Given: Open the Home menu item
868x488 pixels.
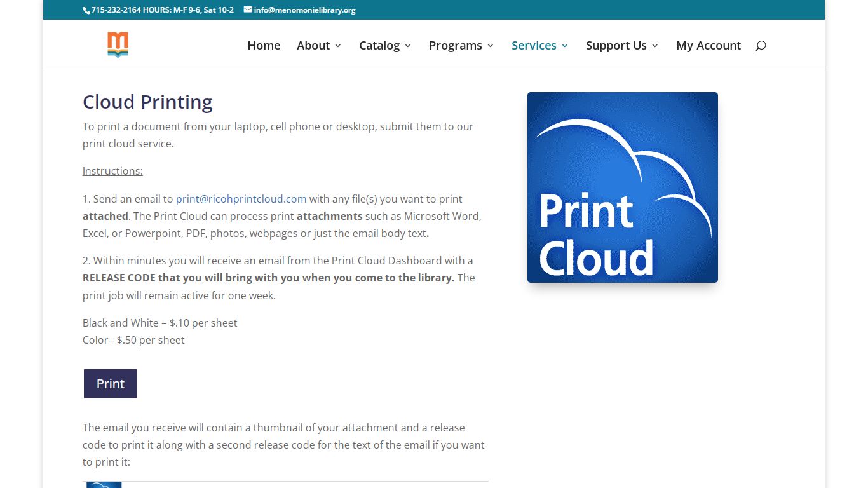Looking at the screenshot, I should pyautogui.click(x=264, y=46).
